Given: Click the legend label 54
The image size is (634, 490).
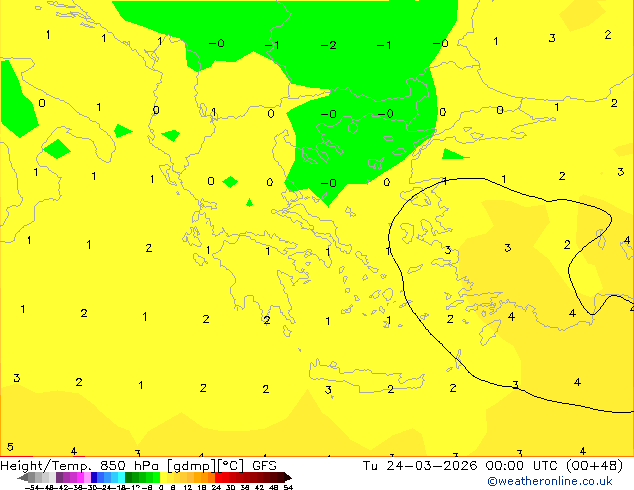Looking at the screenshot, I should click(x=288, y=487).
